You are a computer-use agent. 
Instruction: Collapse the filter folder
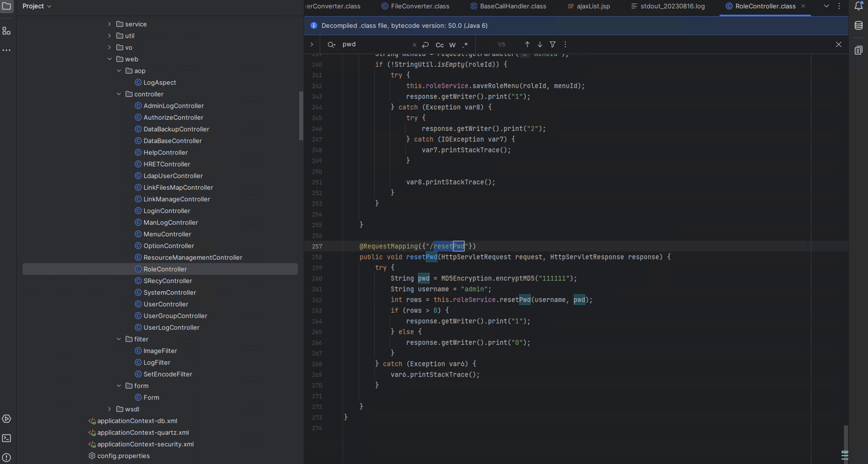tap(119, 339)
